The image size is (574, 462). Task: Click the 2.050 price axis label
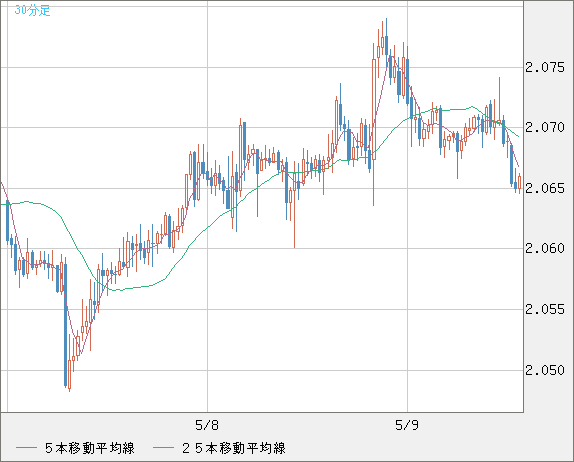coord(545,370)
